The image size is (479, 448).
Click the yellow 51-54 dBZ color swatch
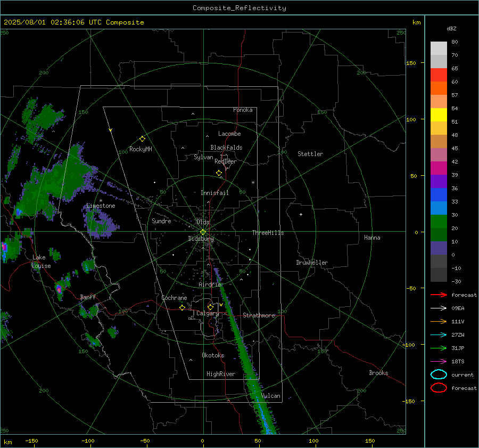[x=439, y=115]
